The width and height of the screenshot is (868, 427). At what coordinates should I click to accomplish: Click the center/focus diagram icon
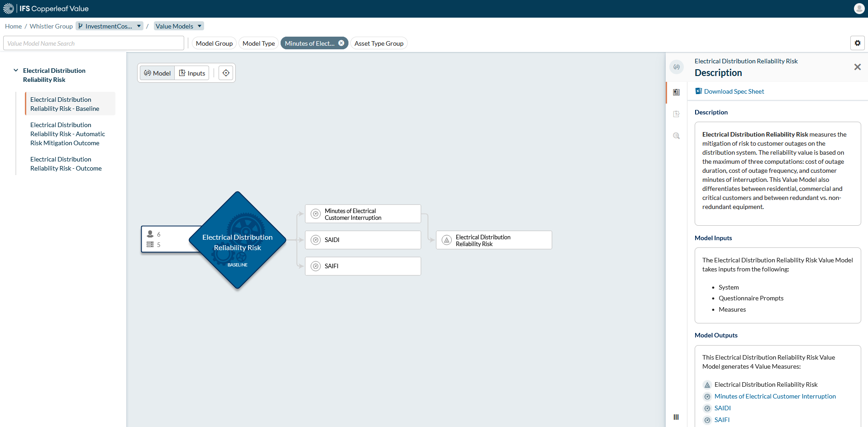pyautogui.click(x=226, y=73)
